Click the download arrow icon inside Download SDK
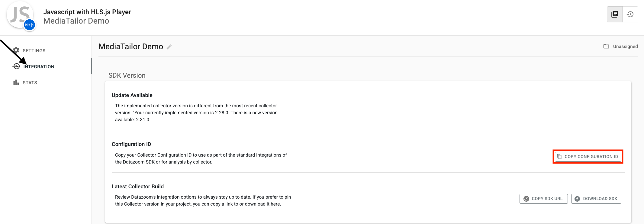The height and width of the screenshot is (224, 644). click(x=577, y=199)
